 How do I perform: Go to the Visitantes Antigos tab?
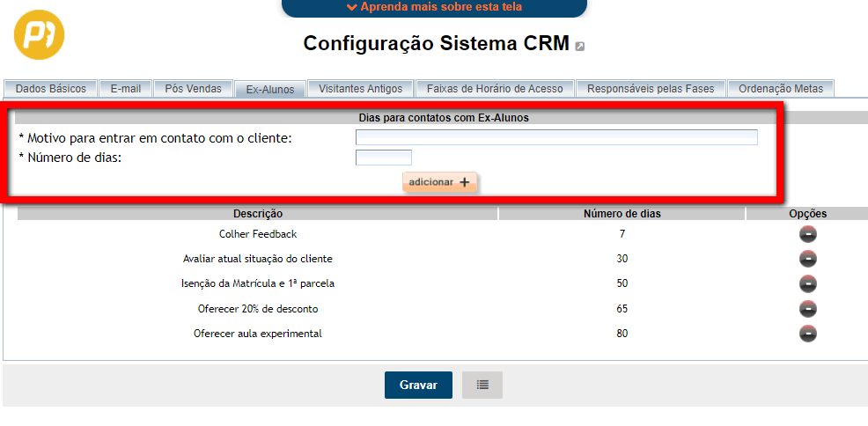pyautogui.click(x=360, y=89)
